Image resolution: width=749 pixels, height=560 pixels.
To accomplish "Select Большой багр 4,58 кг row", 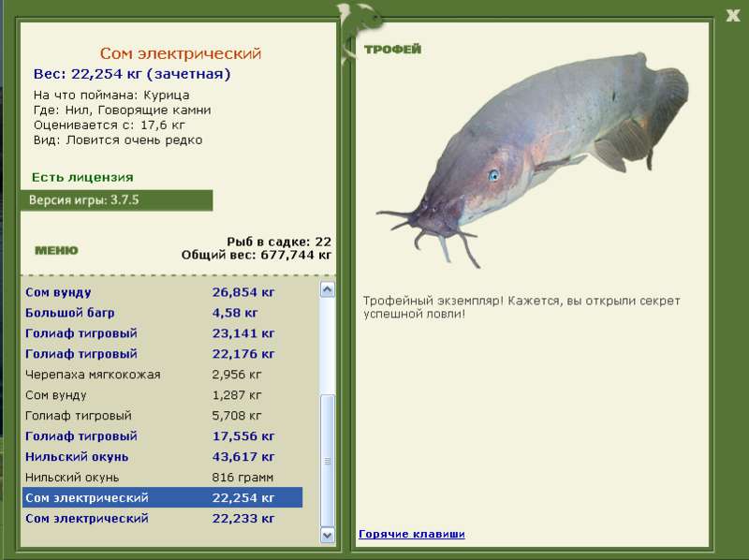I will point(162,313).
